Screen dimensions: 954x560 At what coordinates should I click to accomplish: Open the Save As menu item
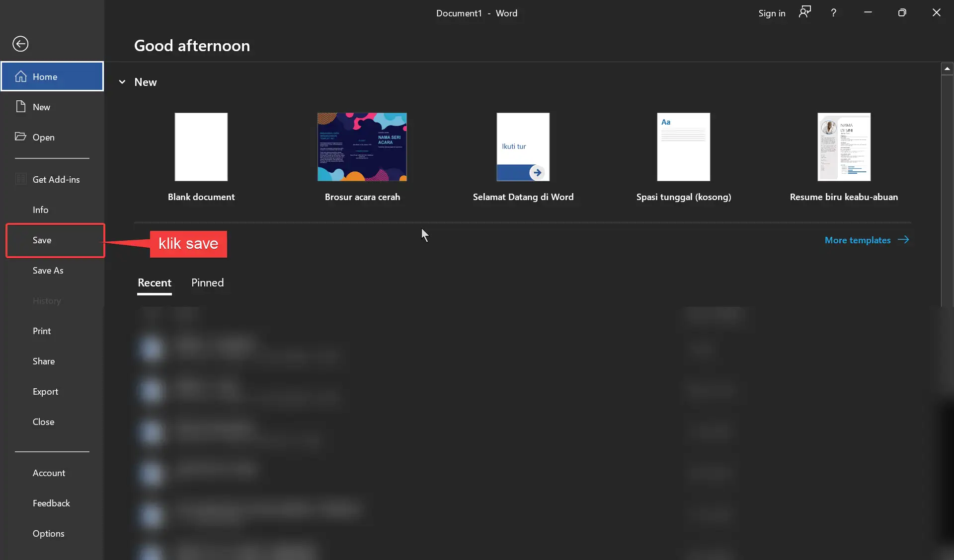(48, 271)
